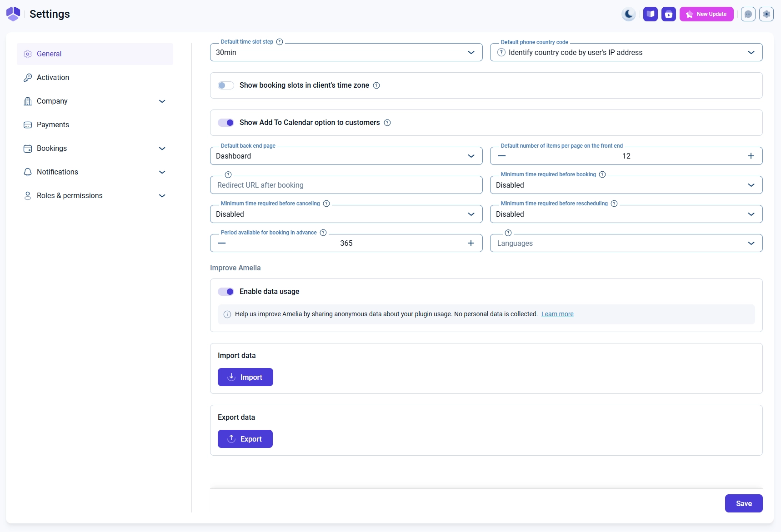Open Payments settings menu item
The height and width of the screenshot is (532, 781).
[95, 125]
